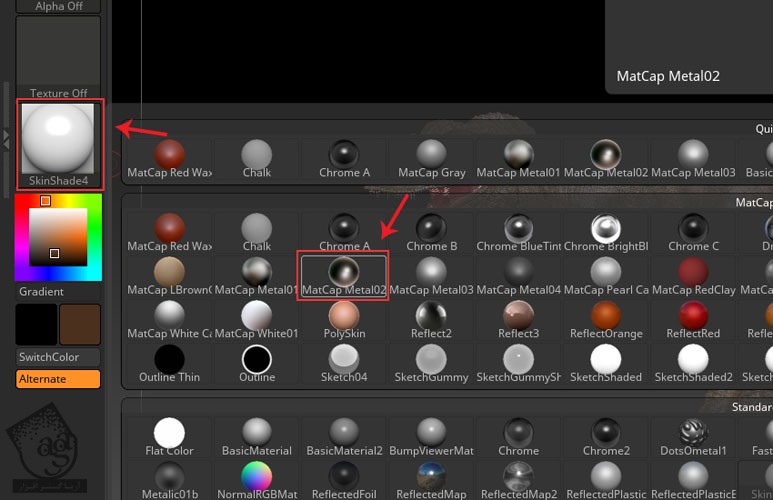Toggle the orange Alternate button
Image resolution: width=773 pixels, height=500 pixels.
58,379
